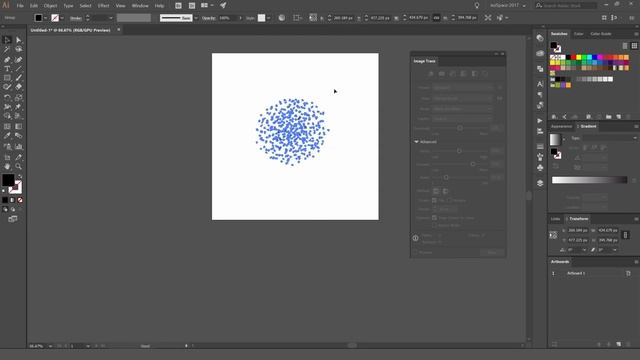Select Artboard 1 row in Artboards panel

point(592,273)
